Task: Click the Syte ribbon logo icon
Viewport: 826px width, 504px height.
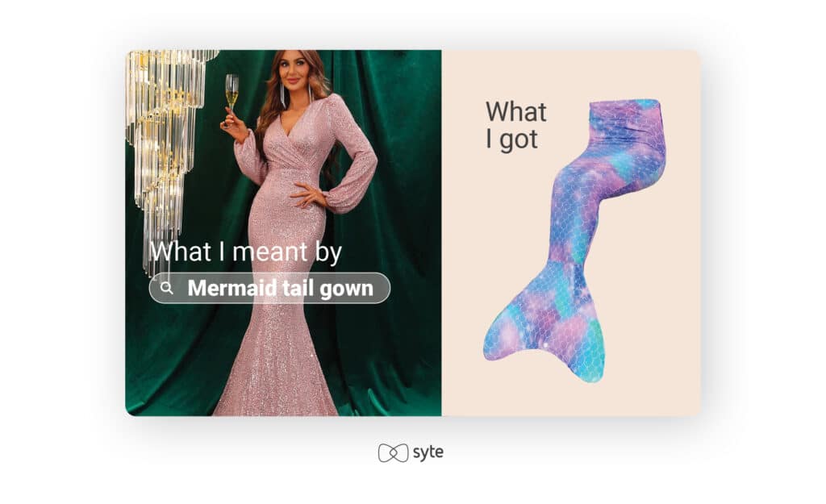Action: pyautogui.click(x=393, y=453)
